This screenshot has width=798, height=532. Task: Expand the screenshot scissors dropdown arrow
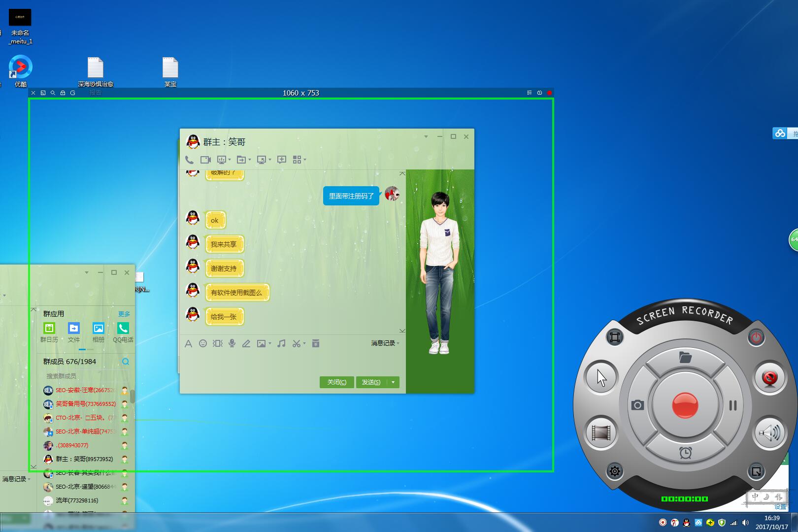pos(304,343)
